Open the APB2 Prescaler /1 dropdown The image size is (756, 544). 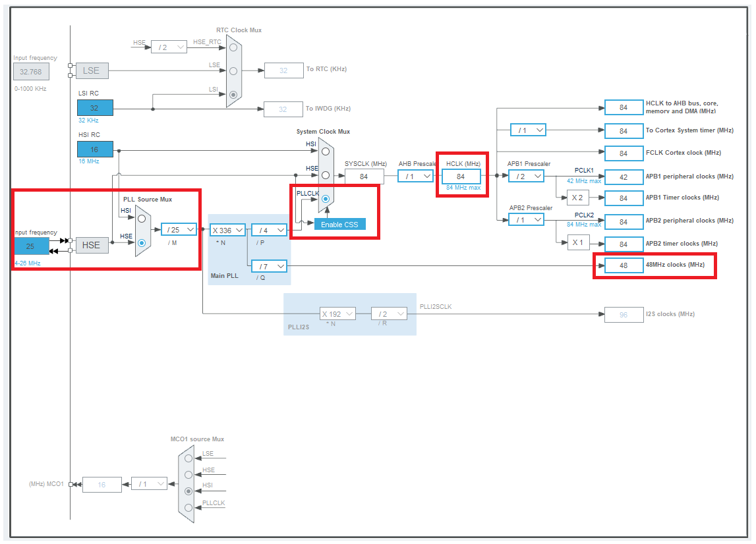click(x=526, y=220)
